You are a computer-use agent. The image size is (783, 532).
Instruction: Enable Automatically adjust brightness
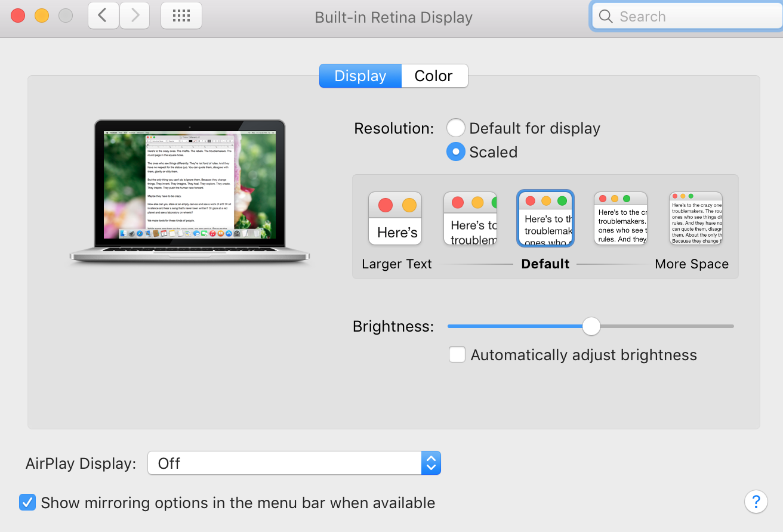[x=457, y=355]
